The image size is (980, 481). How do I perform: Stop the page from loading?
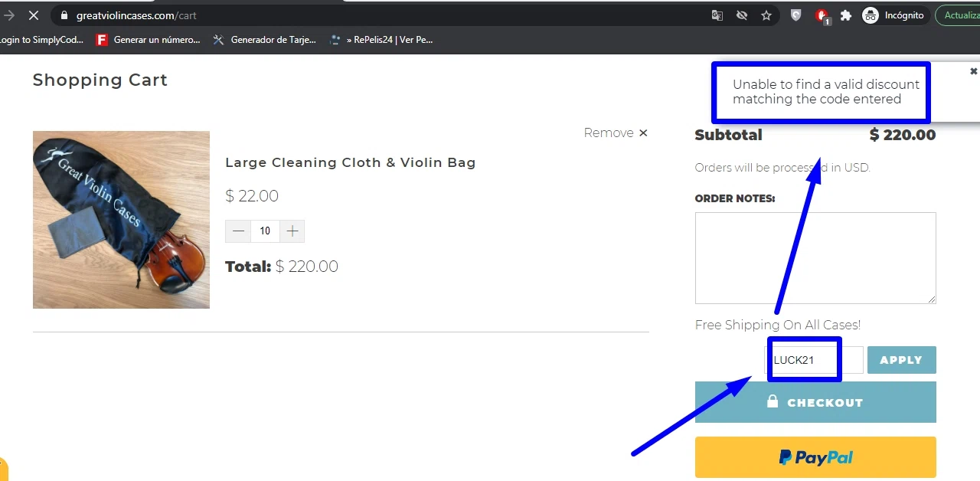click(33, 15)
